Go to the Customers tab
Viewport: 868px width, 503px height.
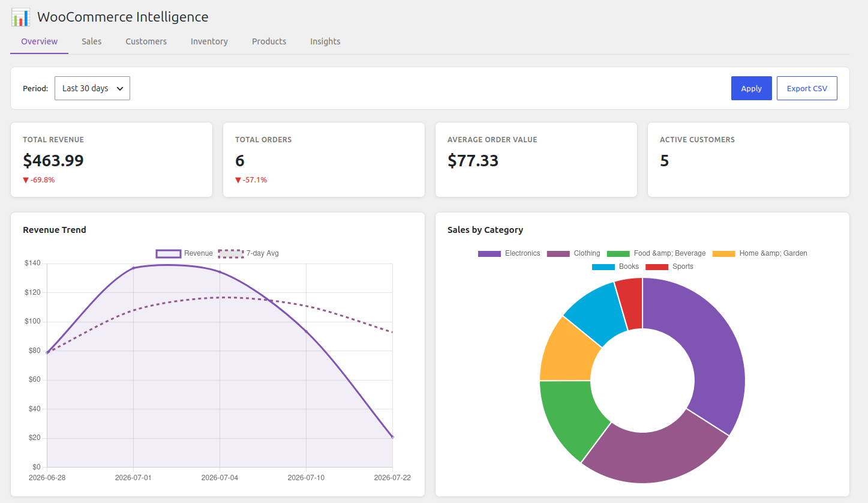click(x=146, y=41)
